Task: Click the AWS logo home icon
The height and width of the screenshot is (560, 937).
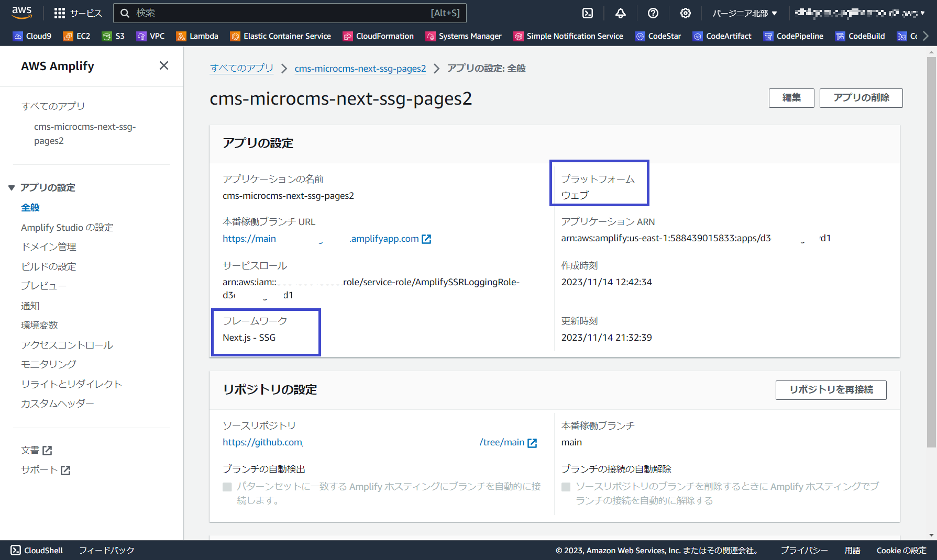Action: pos(22,13)
